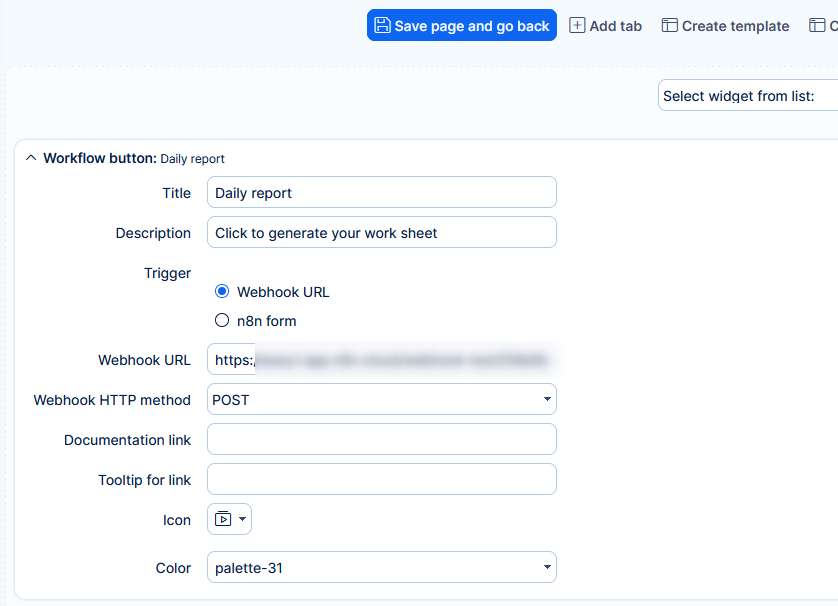838x606 pixels.
Task: Select the Webhook URL trigger radio
Action: [222, 292]
